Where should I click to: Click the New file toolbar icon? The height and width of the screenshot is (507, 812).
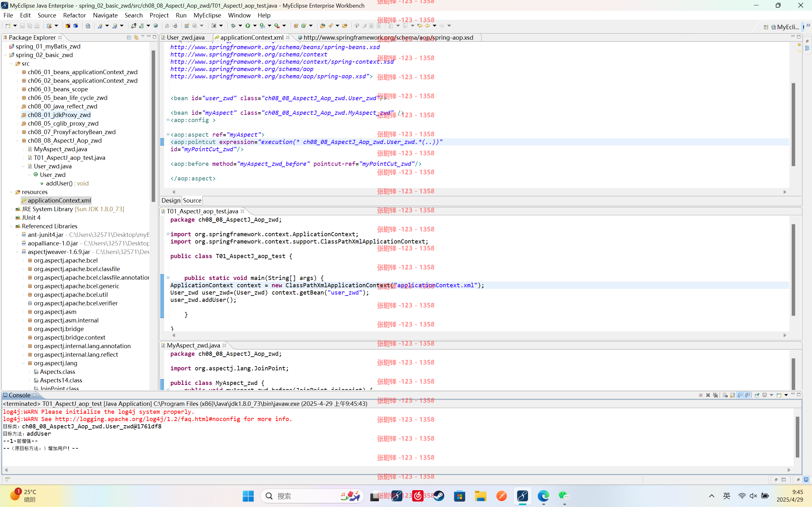[8, 26]
